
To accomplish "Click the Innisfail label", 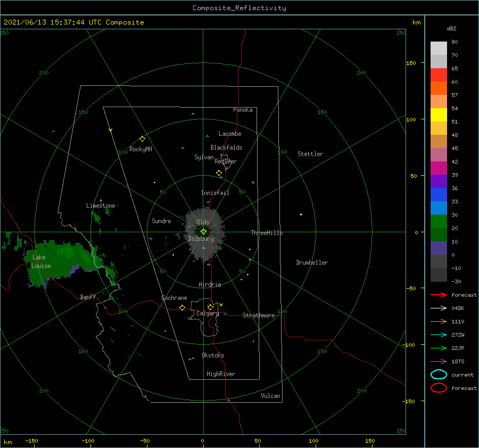I will (x=215, y=193).
